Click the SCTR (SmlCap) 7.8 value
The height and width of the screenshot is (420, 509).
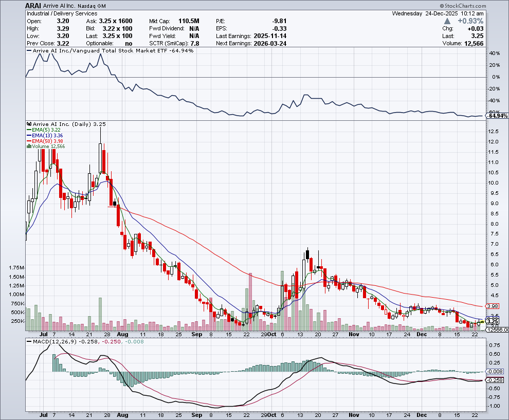(x=195, y=44)
